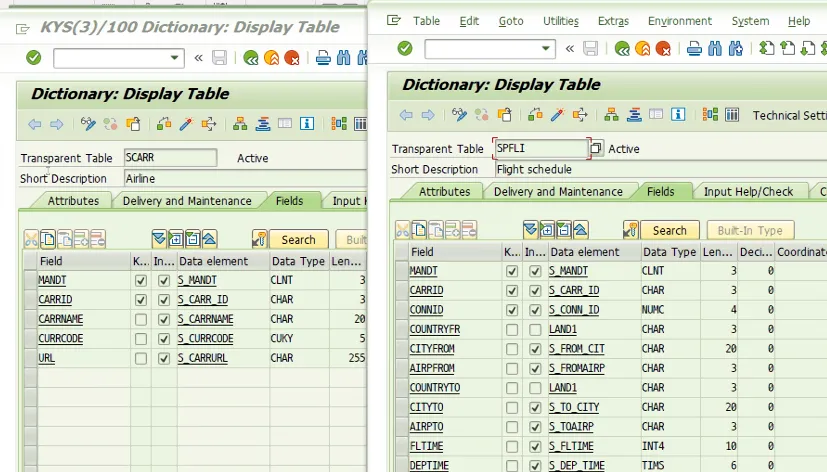This screenshot has width=827, height=472.
Task: Click the green Enter checkmark in SPFLI window
Action: point(405,49)
